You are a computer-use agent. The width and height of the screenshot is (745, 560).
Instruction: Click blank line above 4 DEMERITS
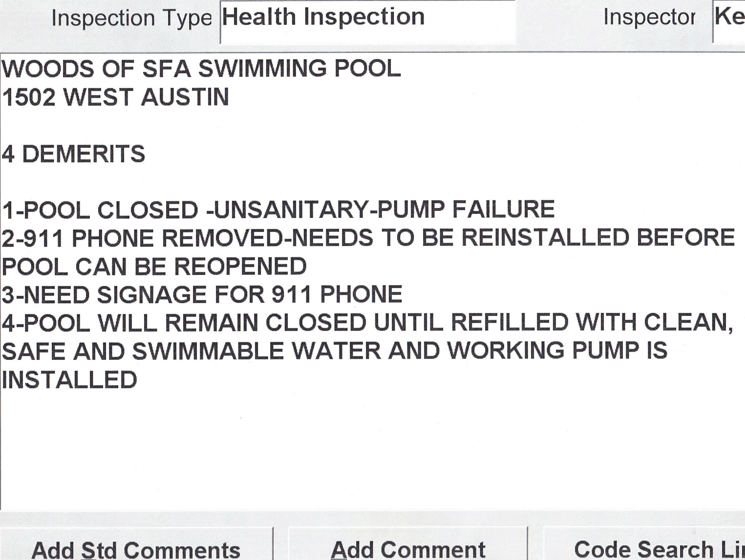coord(195,125)
